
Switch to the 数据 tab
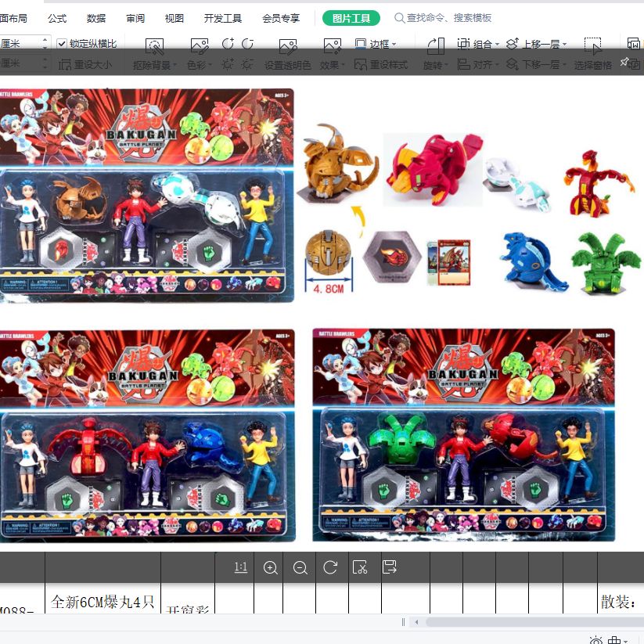[96, 18]
